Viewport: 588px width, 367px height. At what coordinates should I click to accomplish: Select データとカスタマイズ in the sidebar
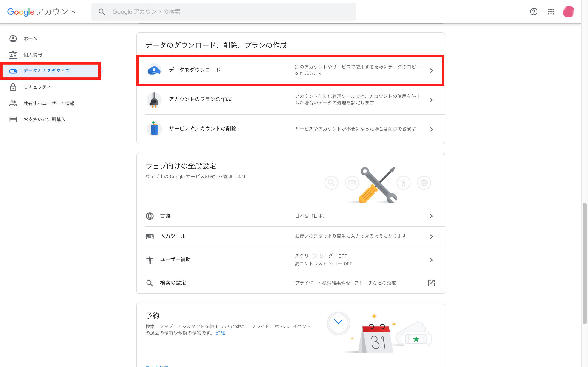point(46,71)
